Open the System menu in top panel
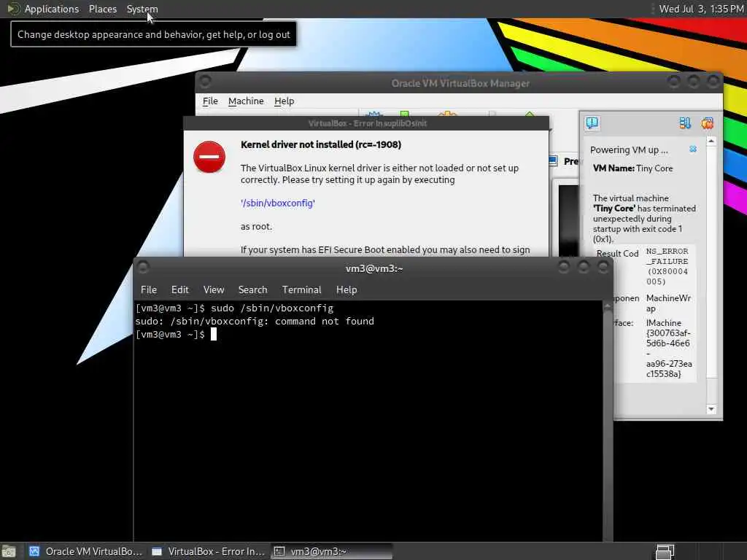This screenshot has width=747, height=560. 142,9
